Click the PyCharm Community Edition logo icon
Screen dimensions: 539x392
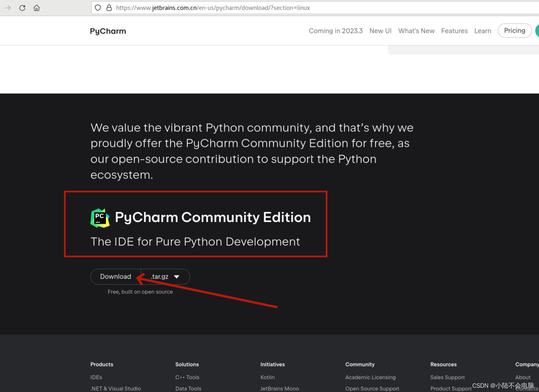point(100,218)
